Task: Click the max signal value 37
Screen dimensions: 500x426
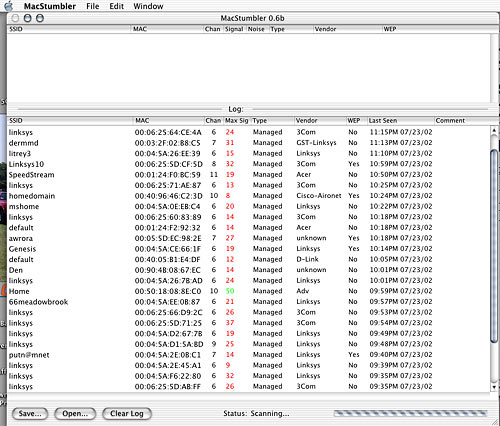Action: tap(230, 323)
